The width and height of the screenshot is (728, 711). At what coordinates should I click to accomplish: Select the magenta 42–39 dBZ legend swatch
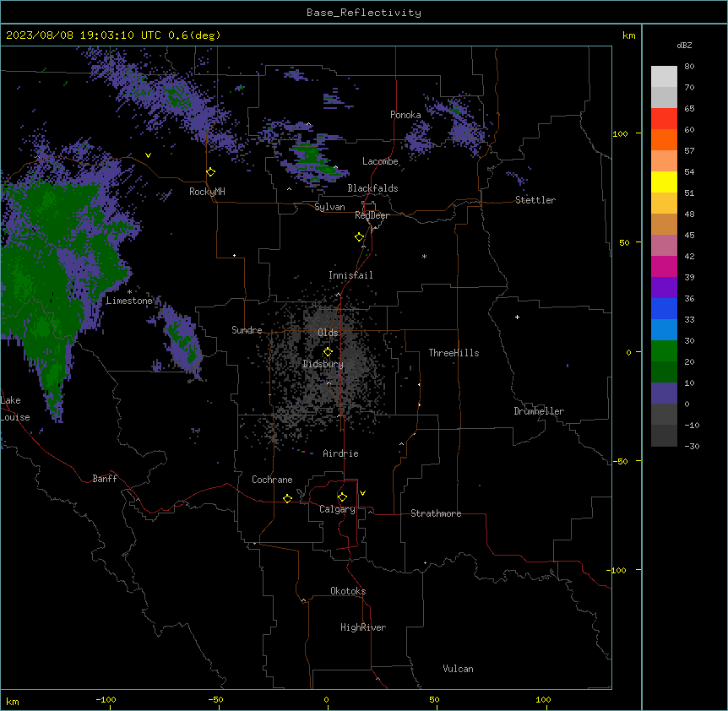click(664, 266)
